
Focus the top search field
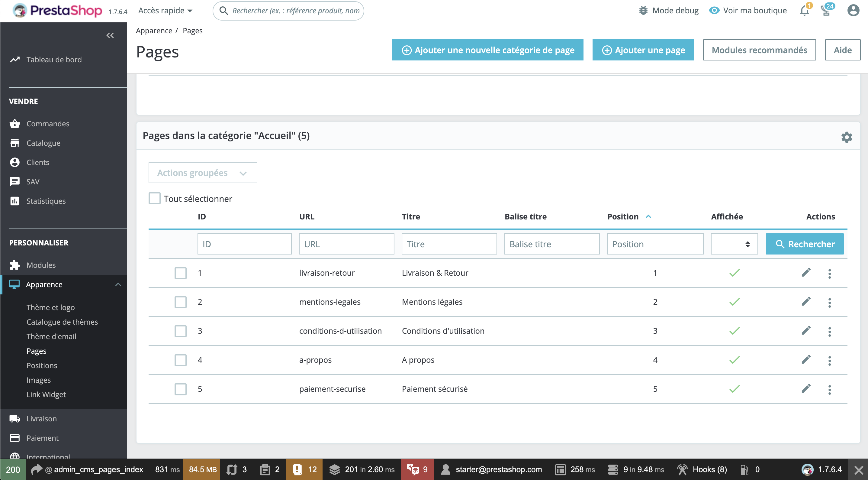point(288,11)
